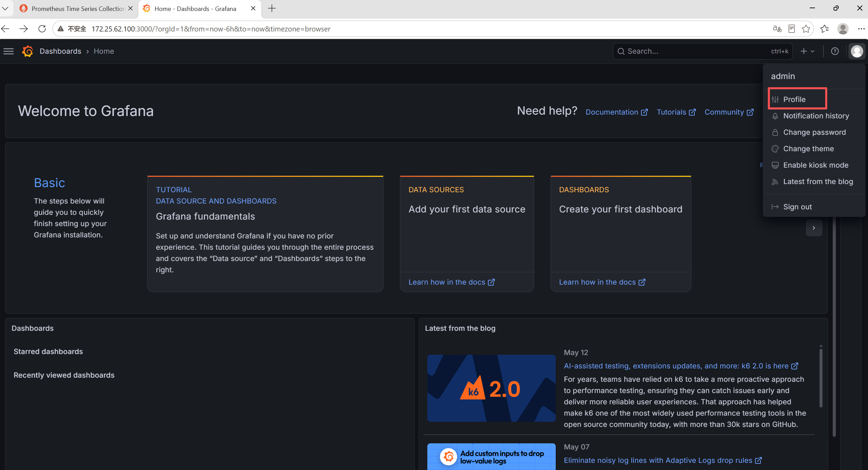
Task: Click the translate page icon in address bar
Action: click(777, 29)
